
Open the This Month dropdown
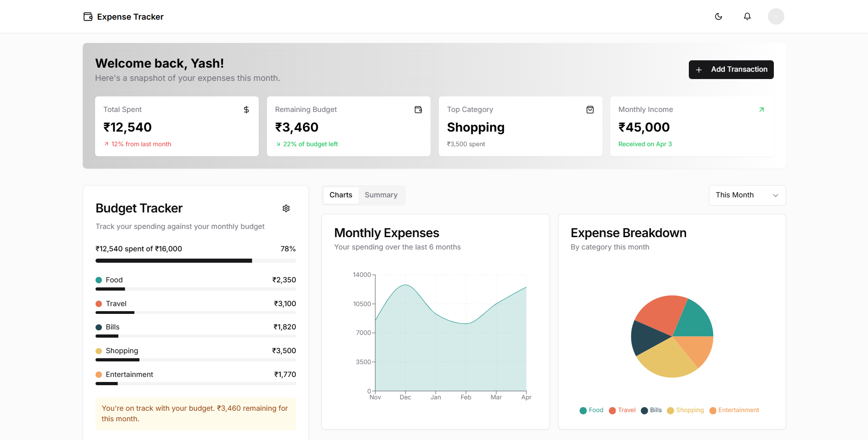pyautogui.click(x=747, y=195)
